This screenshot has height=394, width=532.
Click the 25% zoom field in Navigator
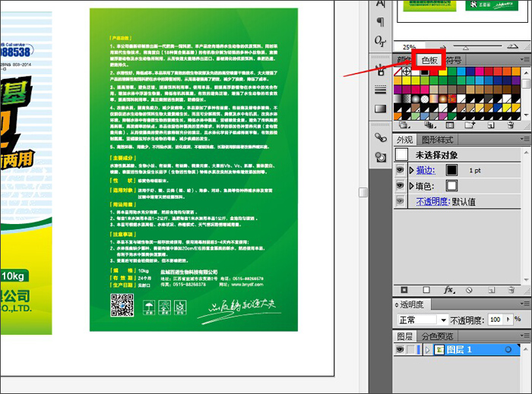[409, 47]
